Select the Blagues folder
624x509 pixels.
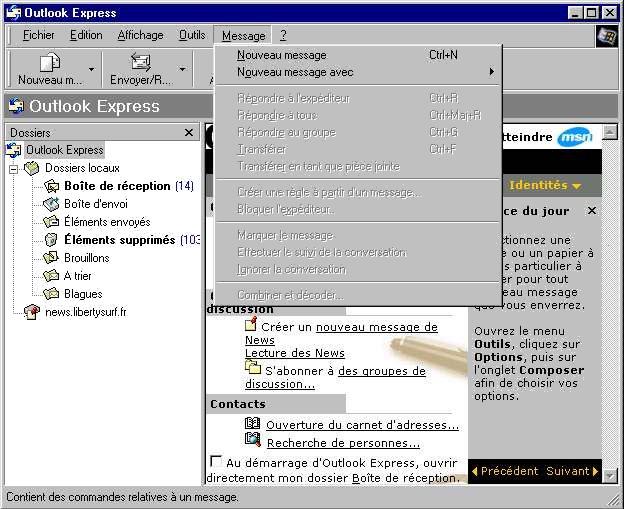coord(83,294)
